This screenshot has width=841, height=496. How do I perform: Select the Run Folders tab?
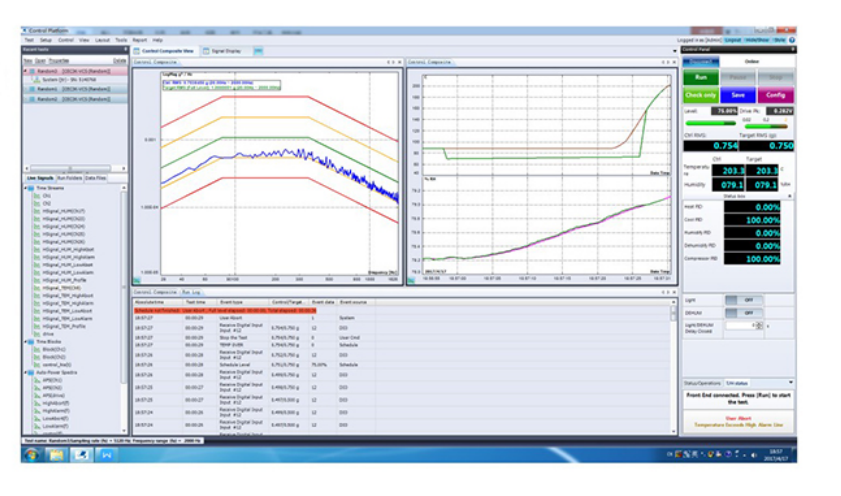click(70, 178)
